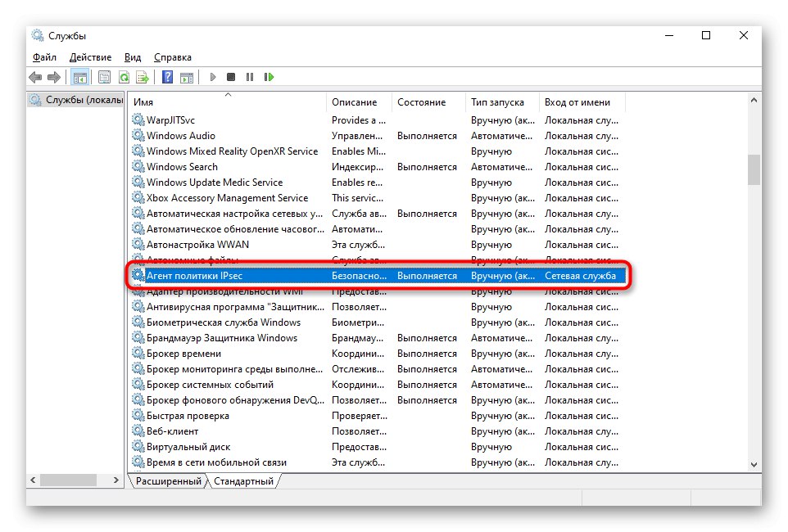Click the tree pane horizontal scrollbar left arrow
788x532 pixels.
(x=33, y=480)
